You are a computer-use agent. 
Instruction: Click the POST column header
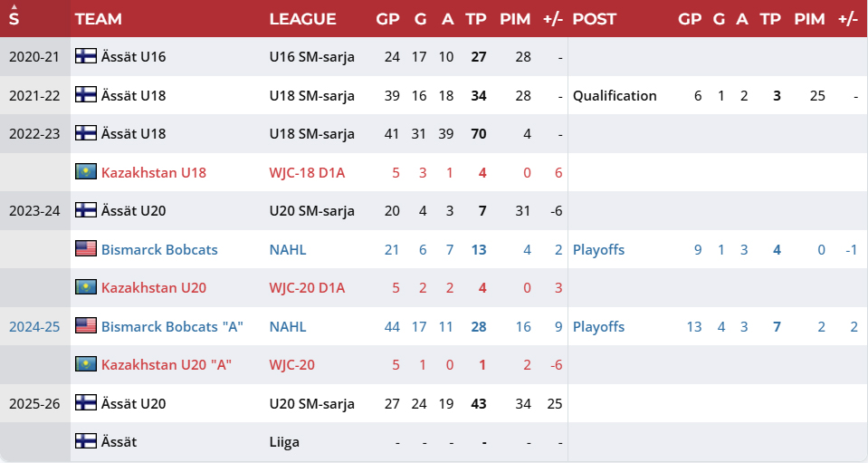tap(595, 19)
